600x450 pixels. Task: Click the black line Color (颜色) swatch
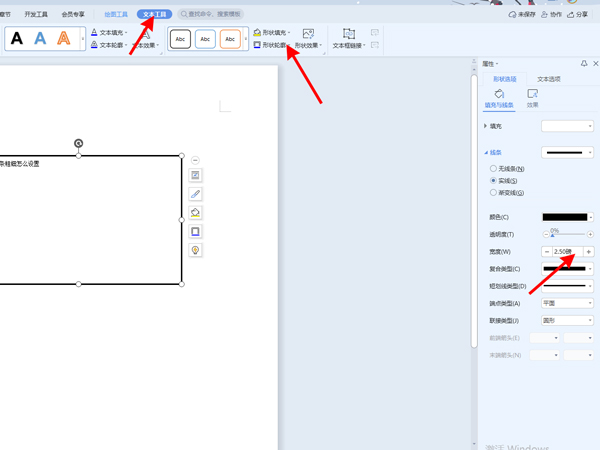[563, 217]
